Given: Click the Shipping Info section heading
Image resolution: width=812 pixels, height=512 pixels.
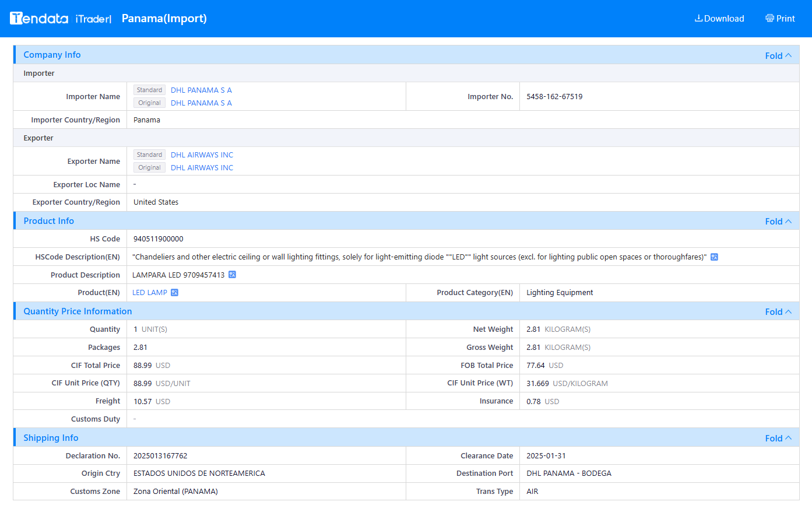Looking at the screenshot, I should click(x=51, y=438).
